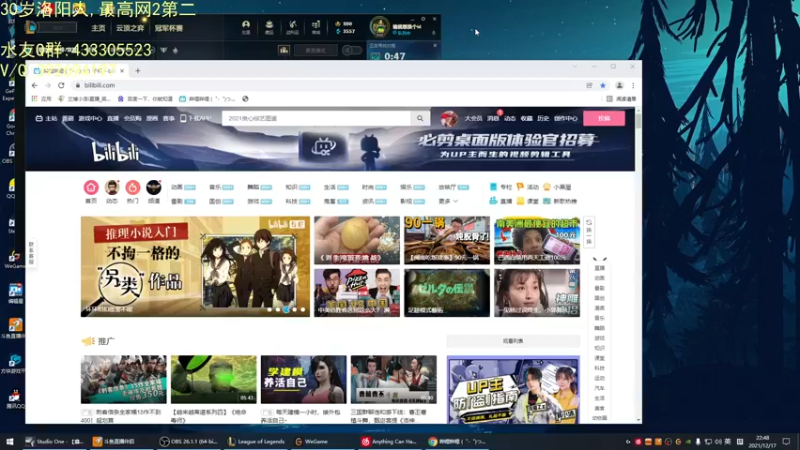The image size is (800, 450).
Task: Open 漫画 in Bilibili top menu
Action: click(152, 118)
